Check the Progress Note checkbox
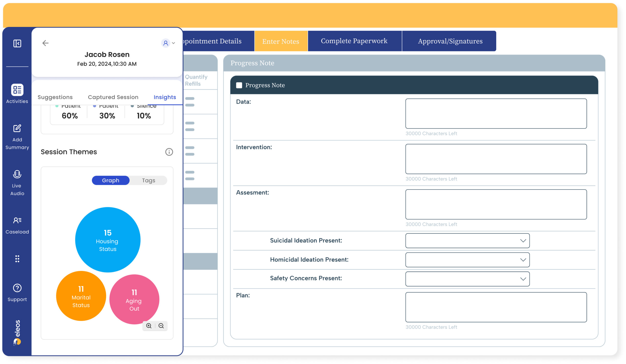626x364 pixels. pyautogui.click(x=239, y=85)
